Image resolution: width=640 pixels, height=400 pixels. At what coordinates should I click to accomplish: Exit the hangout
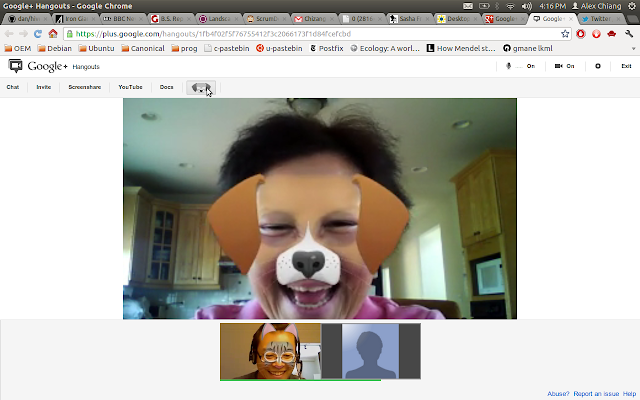coord(626,66)
